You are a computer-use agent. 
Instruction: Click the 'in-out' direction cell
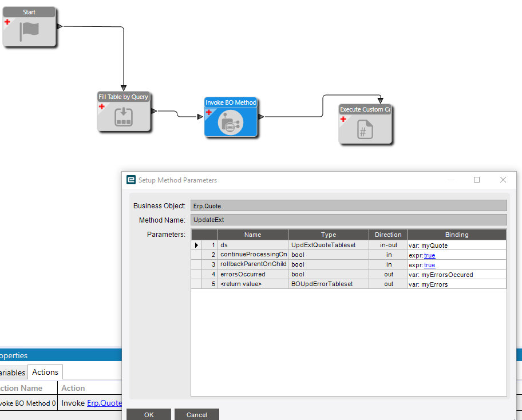[388, 245]
